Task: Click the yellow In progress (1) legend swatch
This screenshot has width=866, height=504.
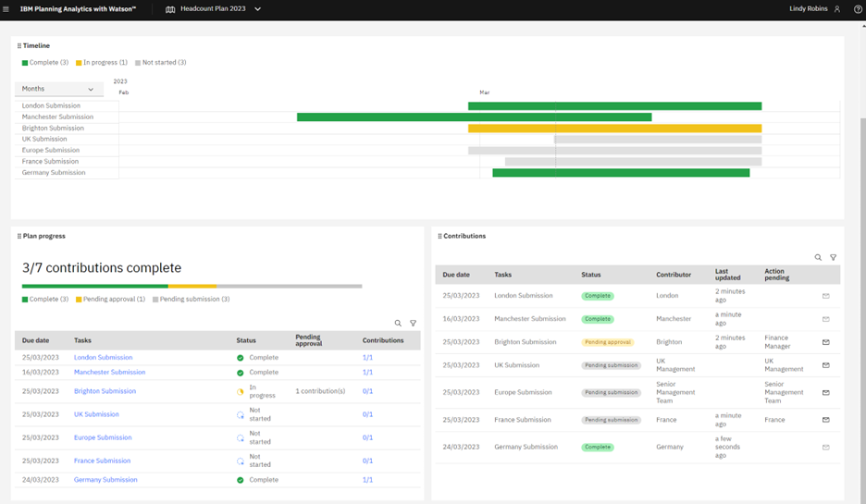Action: click(79, 63)
